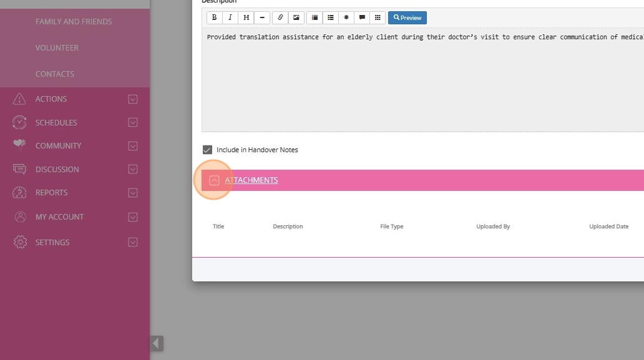
Task: Preview the description text
Action: (407, 17)
